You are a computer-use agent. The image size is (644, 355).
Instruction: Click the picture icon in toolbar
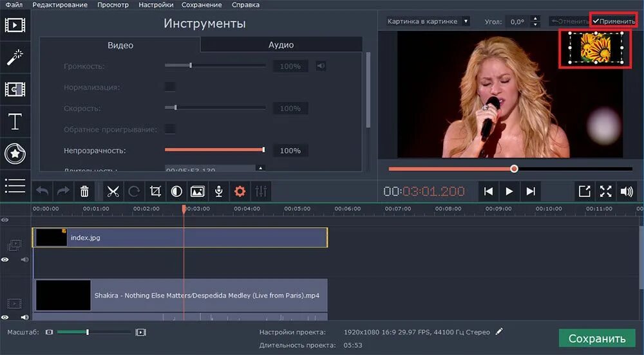(x=198, y=192)
